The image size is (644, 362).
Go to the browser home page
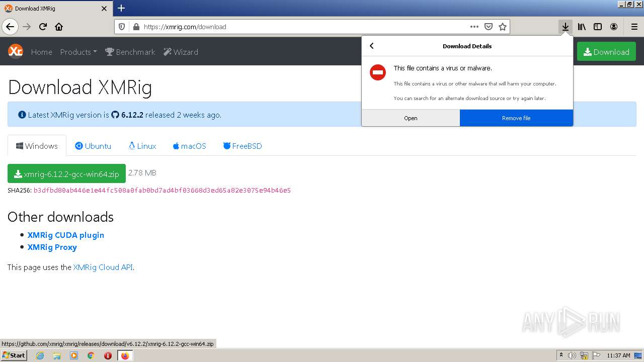(x=59, y=27)
